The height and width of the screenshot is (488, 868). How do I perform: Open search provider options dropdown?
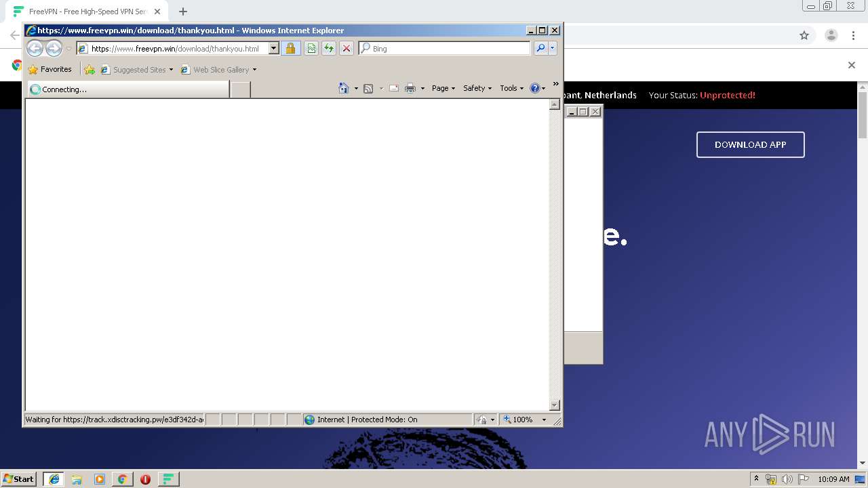click(553, 48)
